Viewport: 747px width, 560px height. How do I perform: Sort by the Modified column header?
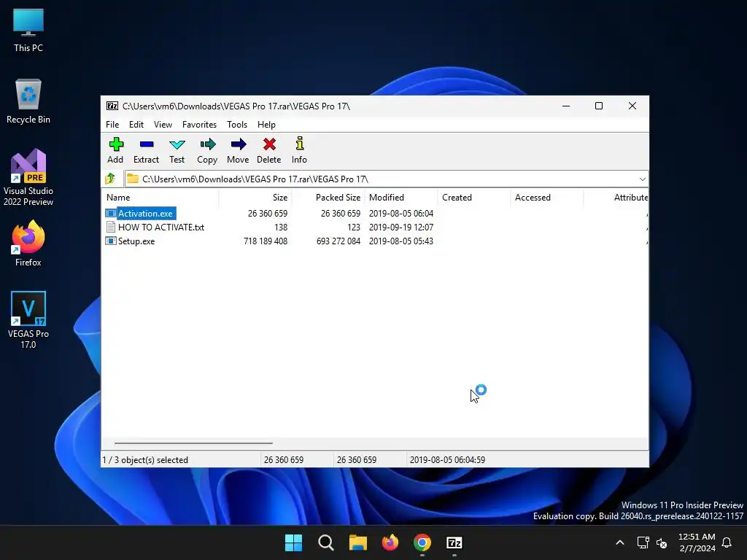point(401,197)
